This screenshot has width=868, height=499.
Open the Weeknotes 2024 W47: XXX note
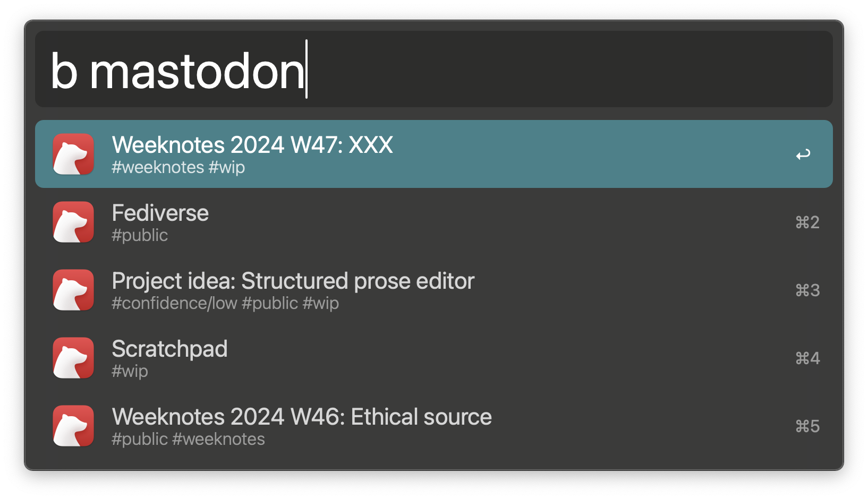251,144
